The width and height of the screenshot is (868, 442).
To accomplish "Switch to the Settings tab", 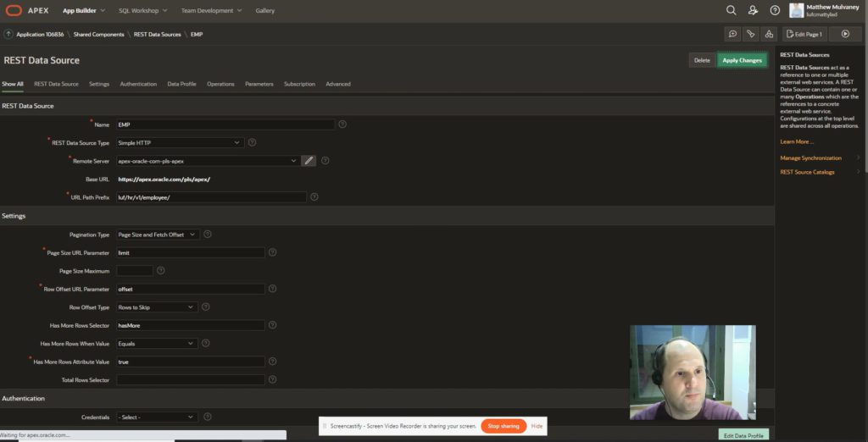I will click(99, 84).
